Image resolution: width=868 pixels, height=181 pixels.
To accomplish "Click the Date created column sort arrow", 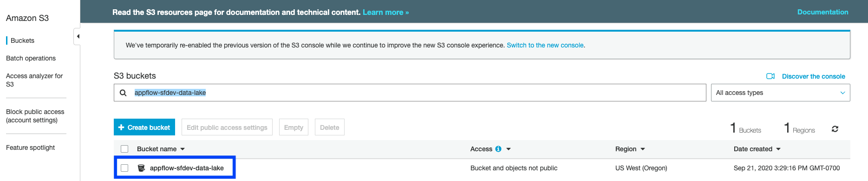I will [778, 149].
